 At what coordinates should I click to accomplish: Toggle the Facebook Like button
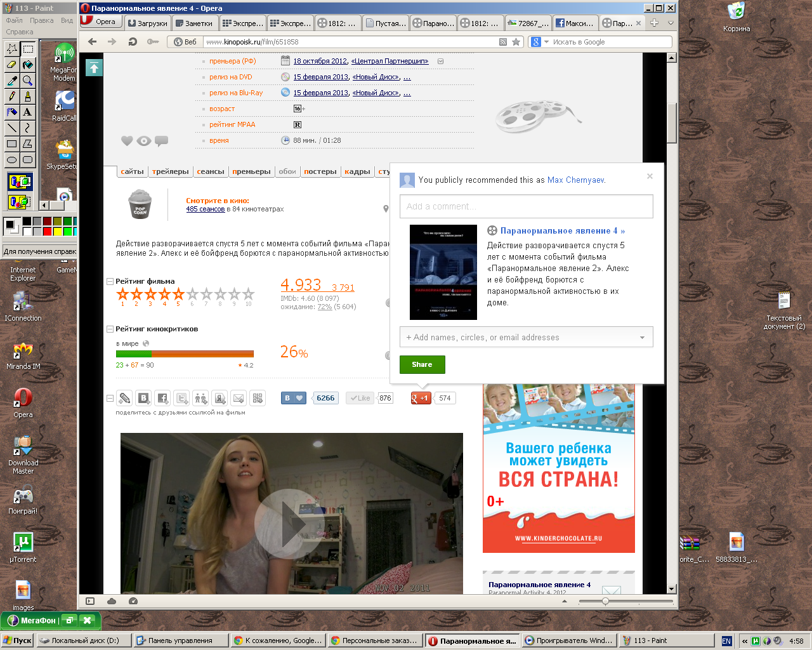pyautogui.click(x=360, y=398)
